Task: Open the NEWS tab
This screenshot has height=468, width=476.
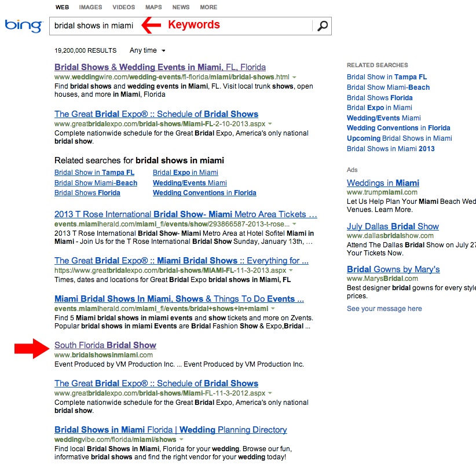Action: click(x=181, y=8)
